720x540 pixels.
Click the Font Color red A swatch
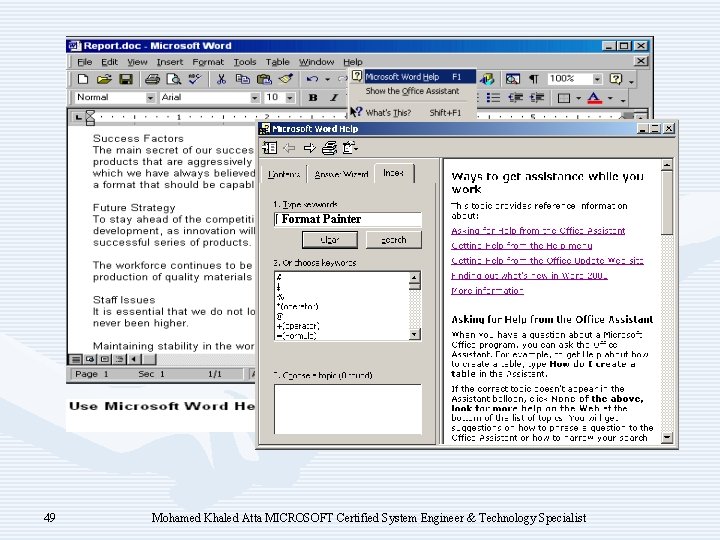click(595, 98)
